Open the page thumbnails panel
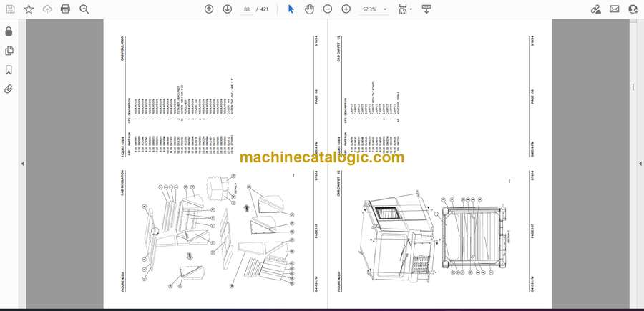The height and width of the screenshot is (311, 644). click(x=9, y=51)
